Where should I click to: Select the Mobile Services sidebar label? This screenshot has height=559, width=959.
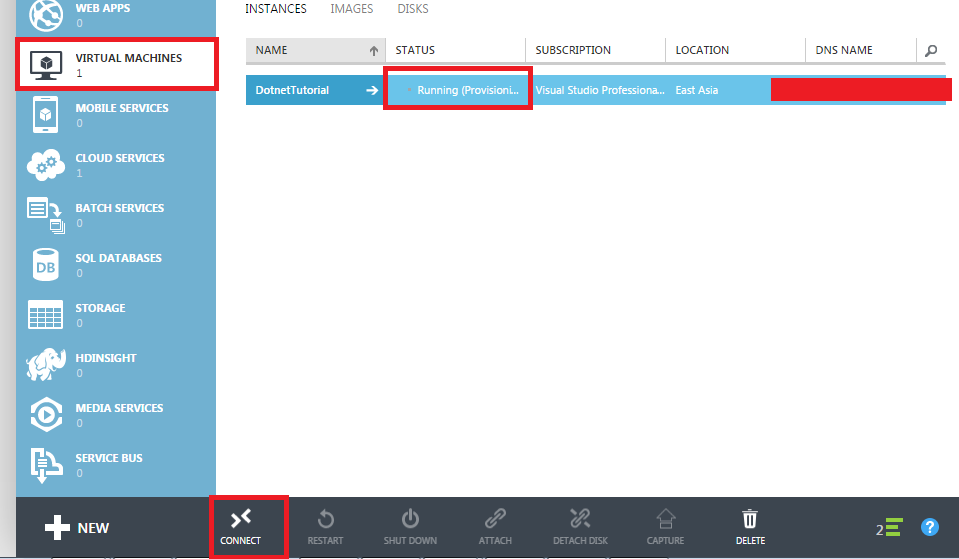[122, 108]
